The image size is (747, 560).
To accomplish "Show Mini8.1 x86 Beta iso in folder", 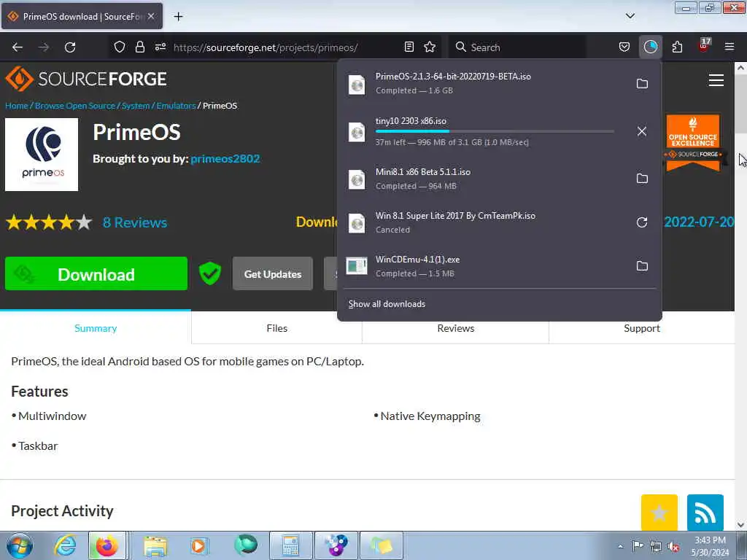I will [x=642, y=179].
